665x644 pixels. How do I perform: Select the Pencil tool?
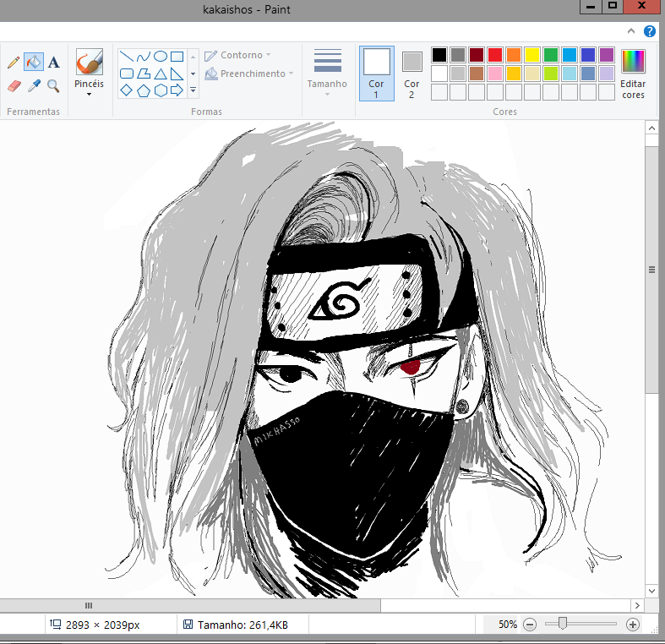click(x=14, y=63)
